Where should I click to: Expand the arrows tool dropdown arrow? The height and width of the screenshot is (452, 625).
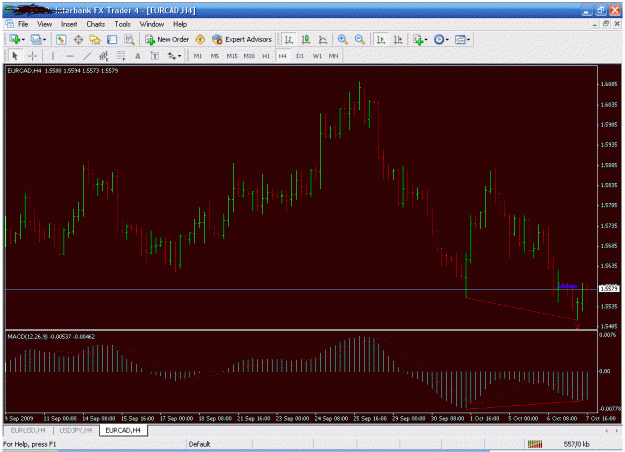point(180,56)
